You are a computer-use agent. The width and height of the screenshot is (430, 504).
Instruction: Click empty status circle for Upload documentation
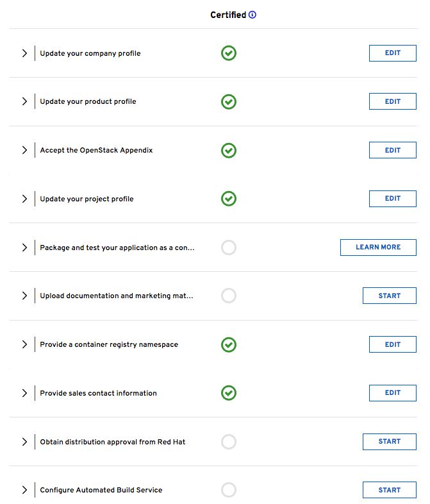[x=229, y=296]
